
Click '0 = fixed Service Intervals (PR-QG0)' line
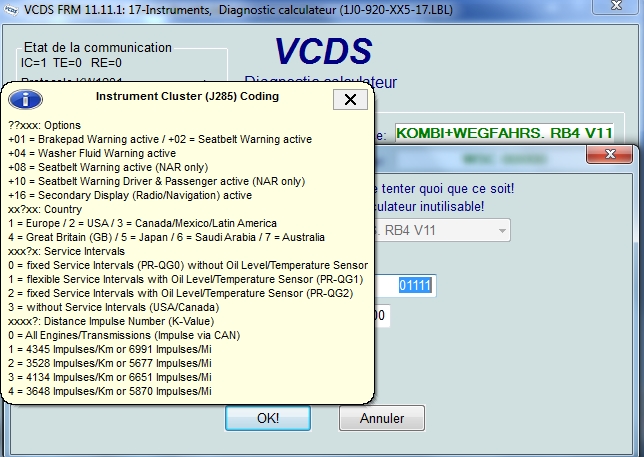(x=188, y=265)
